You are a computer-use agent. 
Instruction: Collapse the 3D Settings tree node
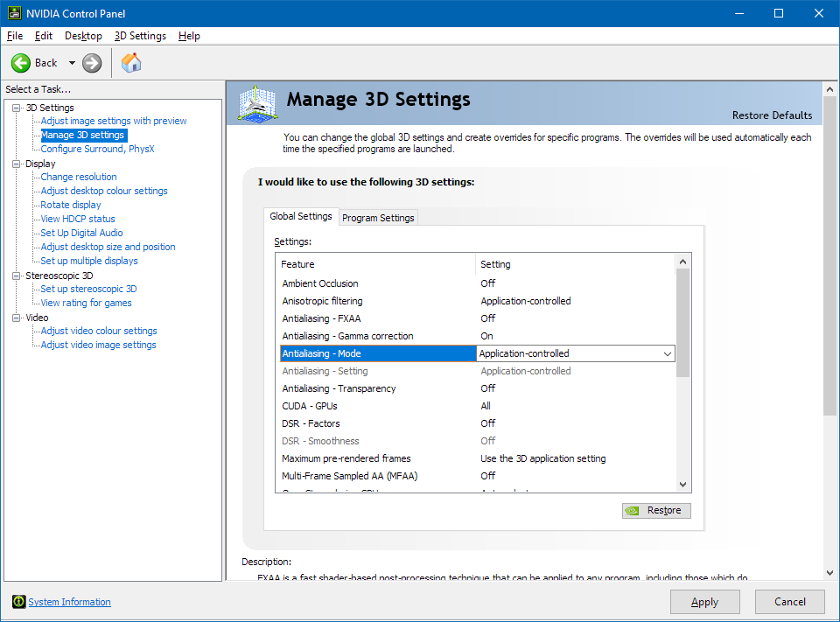(x=17, y=108)
